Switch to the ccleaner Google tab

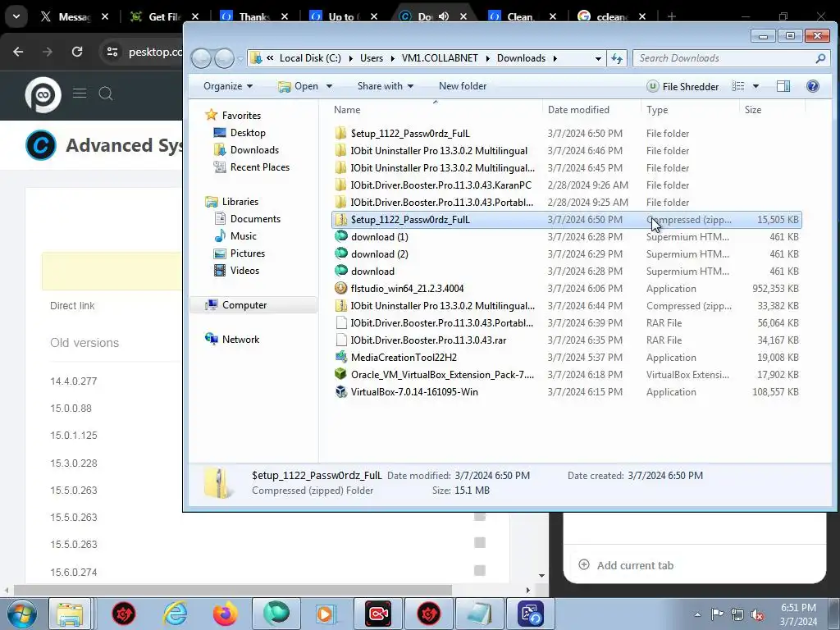click(605, 16)
